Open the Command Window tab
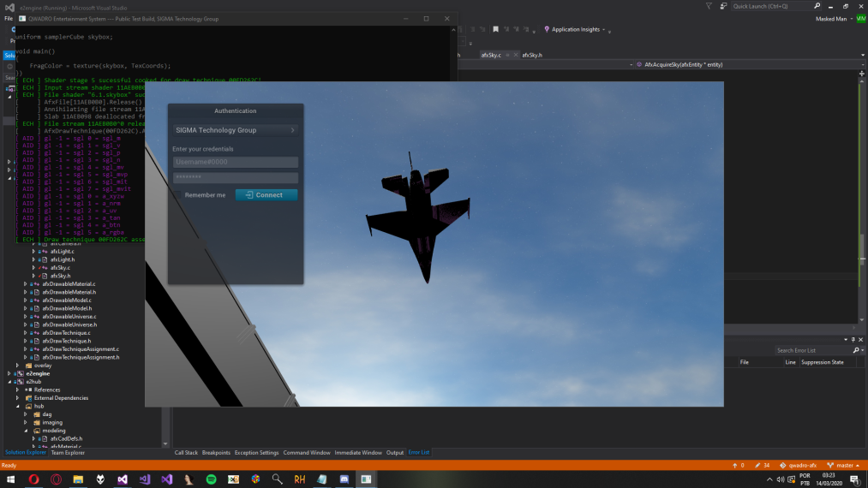 pyautogui.click(x=307, y=453)
